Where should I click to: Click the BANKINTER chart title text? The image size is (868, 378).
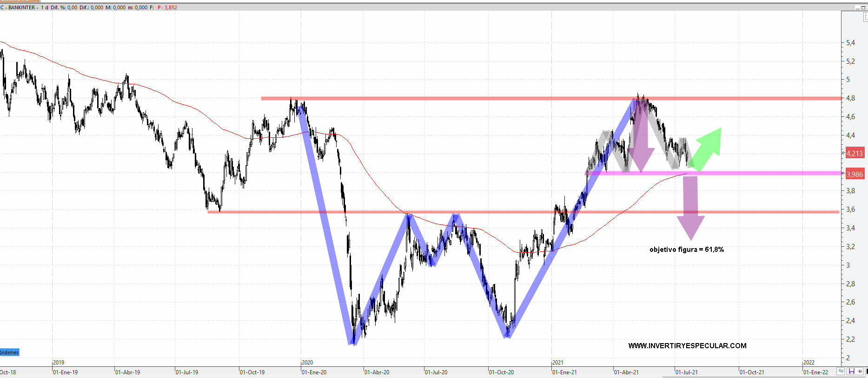tap(22, 7)
